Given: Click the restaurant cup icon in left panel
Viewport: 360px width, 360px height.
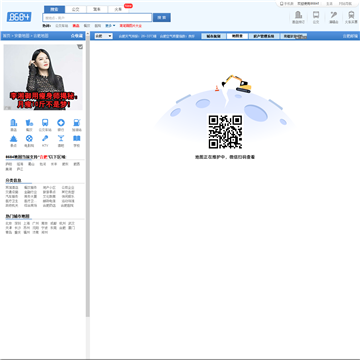Looking at the screenshot, I should pyautogui.click(x=29, y=123).
